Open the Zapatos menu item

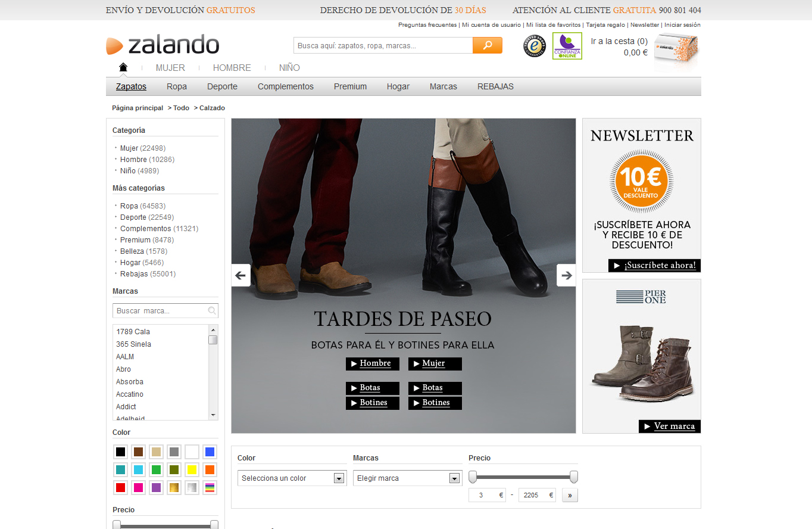click(131, 86)
